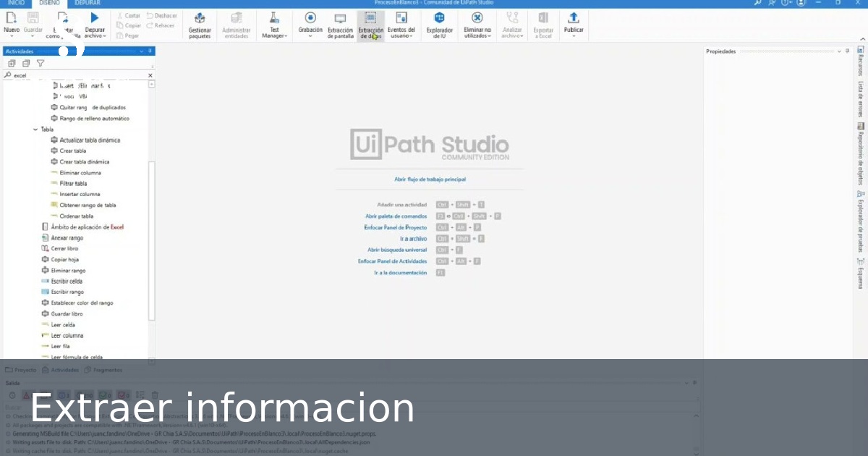Select Escribir celda activity
Viewport: 868px width, 456px height.
pyautogui.click(x=61, y=281)
